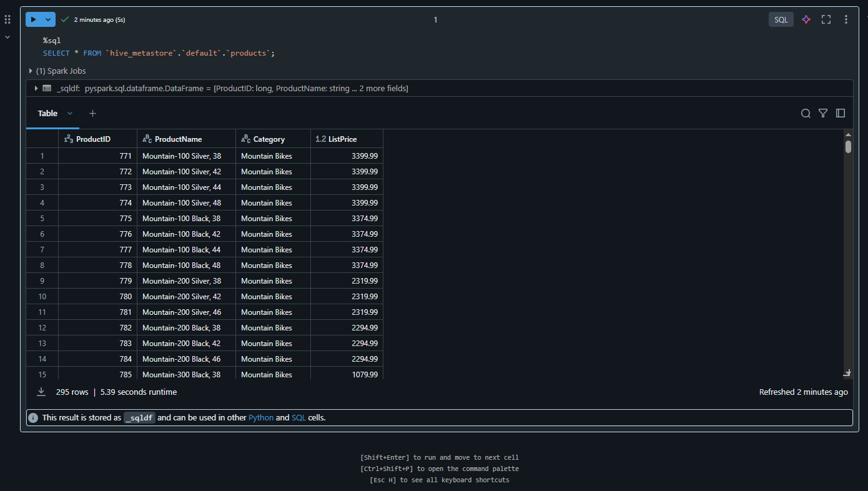Run the cell with the play button
Screen dimensions: 868x491
tap(34, 19)
